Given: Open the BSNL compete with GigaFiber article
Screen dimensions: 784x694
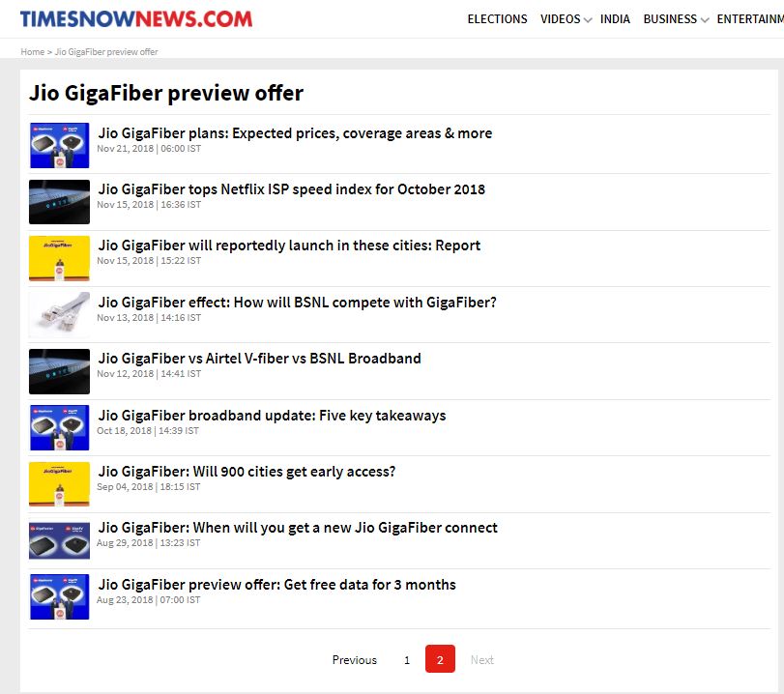Looking at the screenshot, I should pyautogui.click(x=297, y=303).
